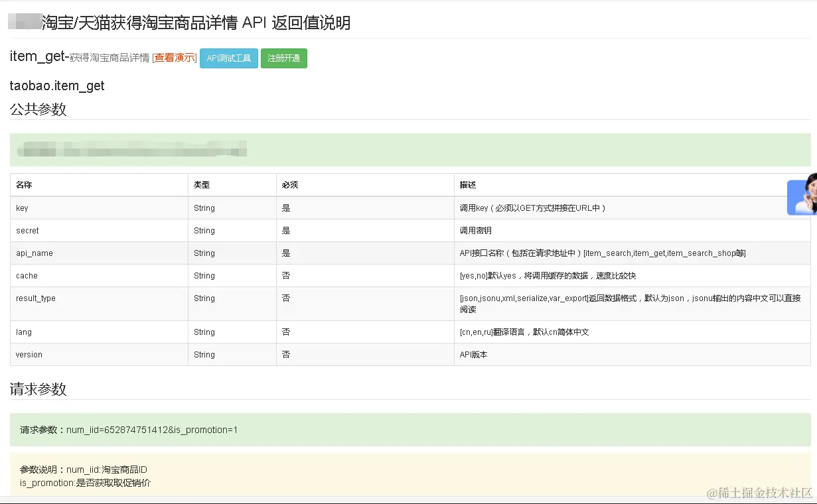Click the is_promotion:是否获取取促销价 text
Screen dimensions: 817x504
coord(85,483)
